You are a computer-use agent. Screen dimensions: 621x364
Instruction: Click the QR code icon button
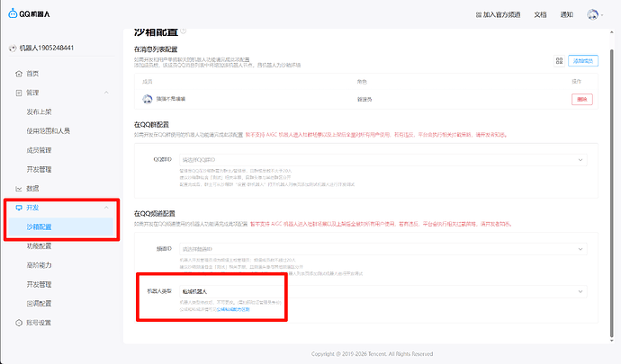(x=559, y=60)
